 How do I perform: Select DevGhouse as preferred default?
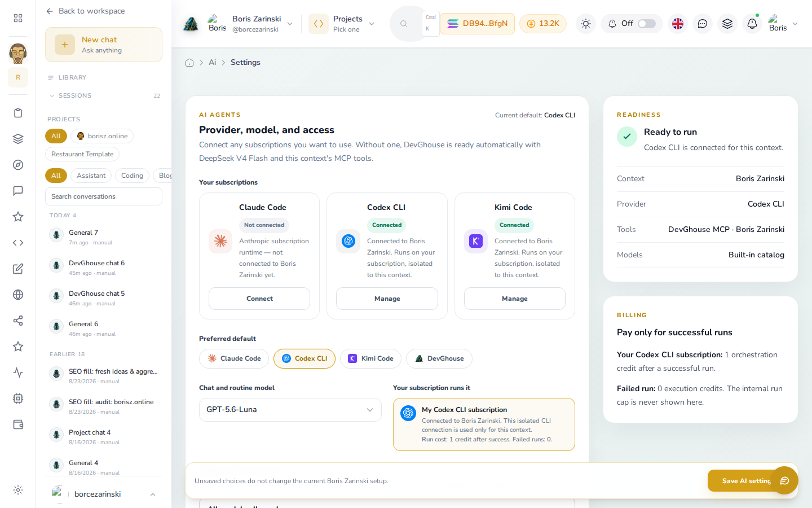point(439,358)
